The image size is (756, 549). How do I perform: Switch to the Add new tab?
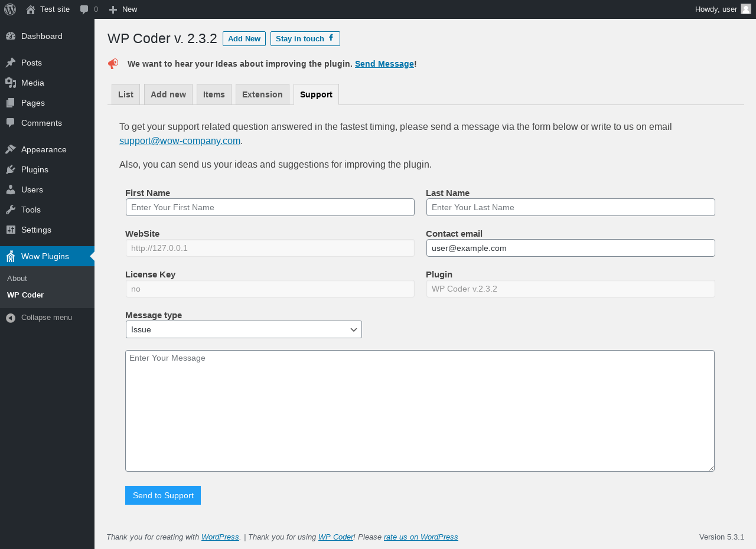(x=168, y=94)
